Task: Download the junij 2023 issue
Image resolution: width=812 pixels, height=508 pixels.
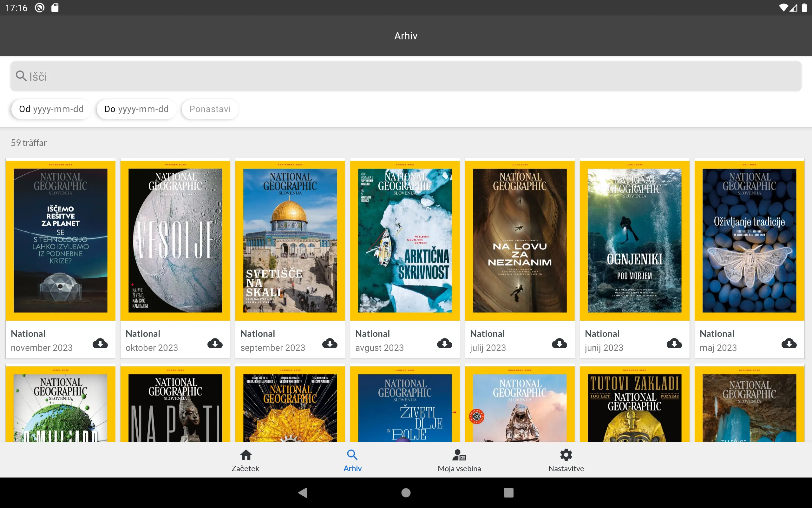Action: (674, 343)
